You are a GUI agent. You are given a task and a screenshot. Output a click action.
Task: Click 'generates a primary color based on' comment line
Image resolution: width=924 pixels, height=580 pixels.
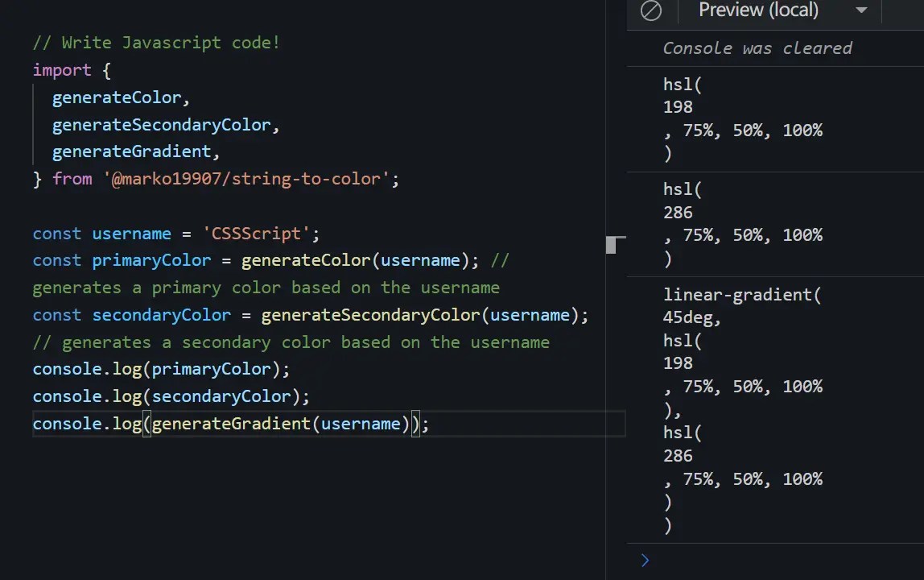coord(266,288)
